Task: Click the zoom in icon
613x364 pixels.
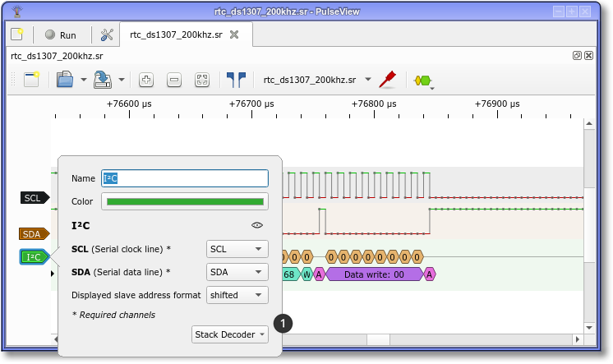Action: coord(146,80)
